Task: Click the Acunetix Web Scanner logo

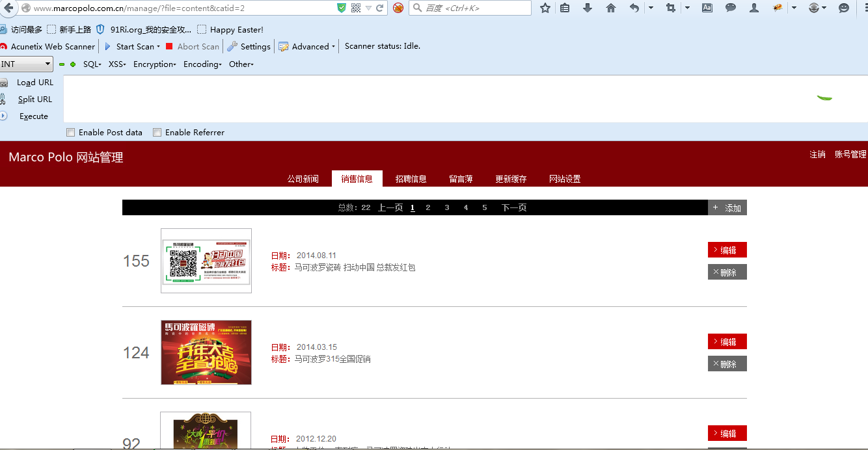Action: point(4,47)
